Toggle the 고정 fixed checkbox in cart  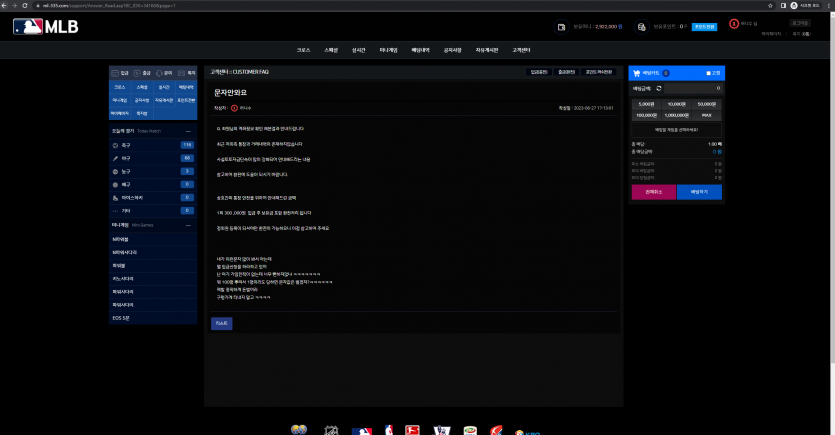709,73
